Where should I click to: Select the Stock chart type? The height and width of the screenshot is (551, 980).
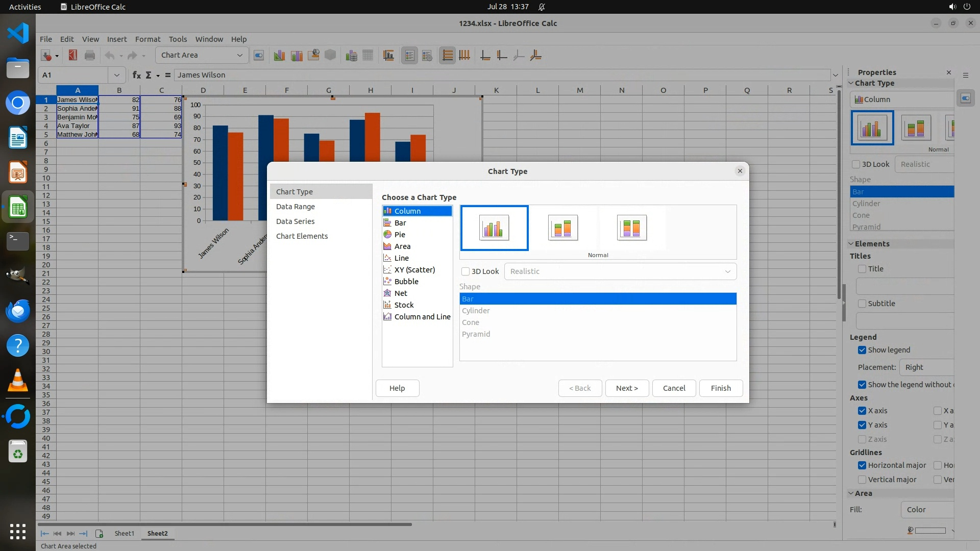coord(404,305)
